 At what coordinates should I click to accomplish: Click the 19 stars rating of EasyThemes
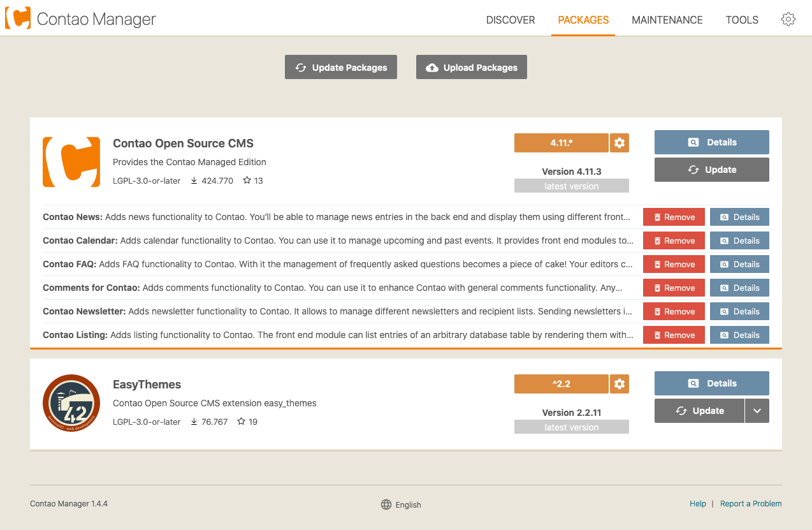click(247, 422)
